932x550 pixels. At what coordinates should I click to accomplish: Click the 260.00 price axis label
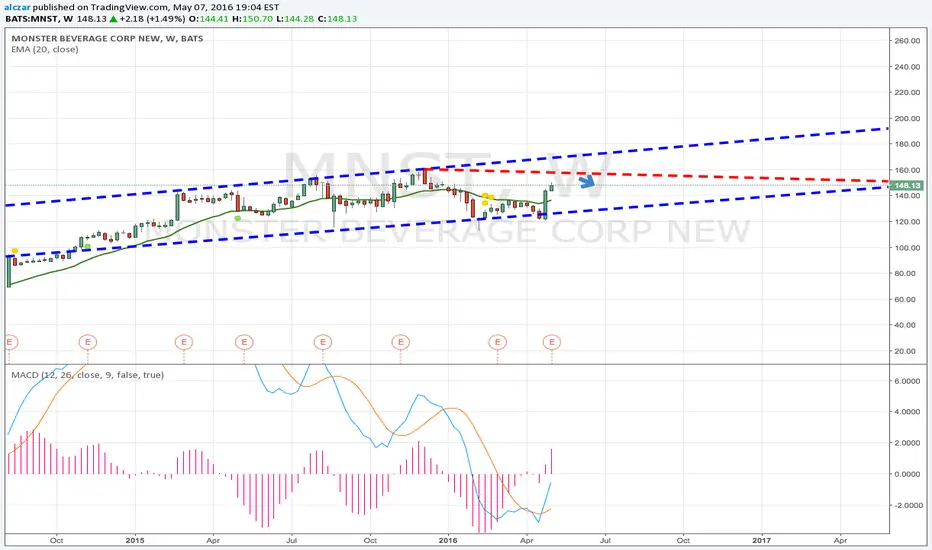point(908,40)
